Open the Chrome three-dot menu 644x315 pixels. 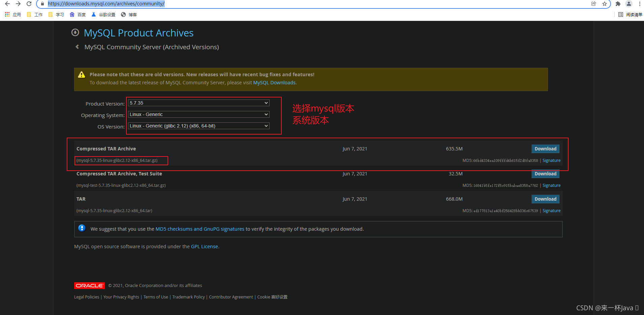point(640,4)
